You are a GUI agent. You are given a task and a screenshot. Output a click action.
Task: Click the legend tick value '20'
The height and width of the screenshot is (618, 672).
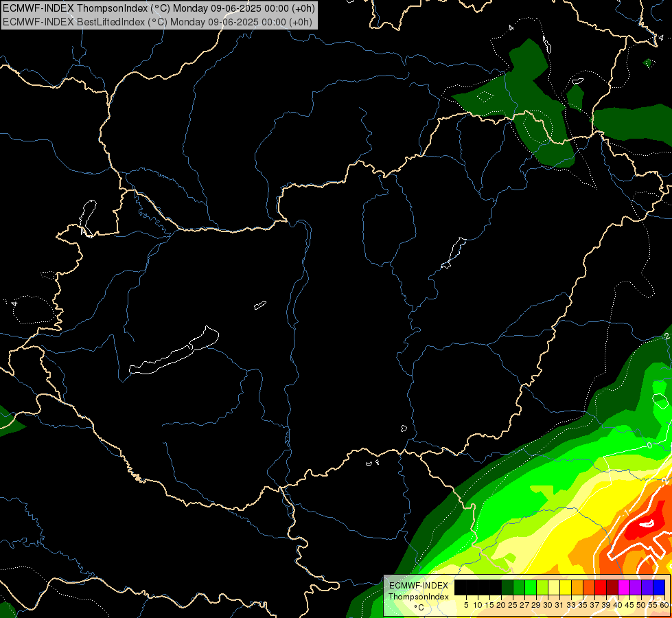tap(501, 605)
